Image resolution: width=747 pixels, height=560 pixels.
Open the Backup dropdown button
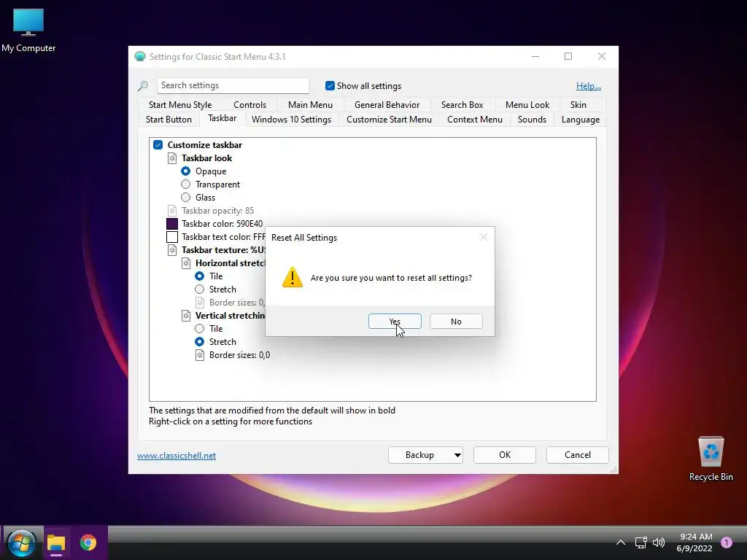(x=425, y=455)
